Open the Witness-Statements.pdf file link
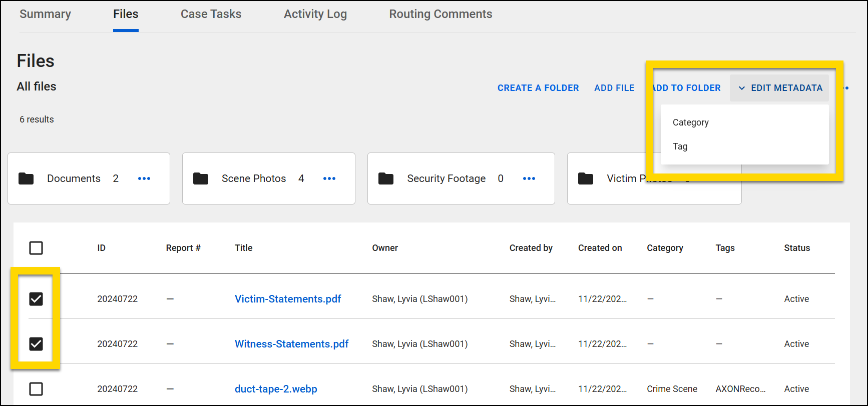The image size is (868, 406). (x=291, y=344)
